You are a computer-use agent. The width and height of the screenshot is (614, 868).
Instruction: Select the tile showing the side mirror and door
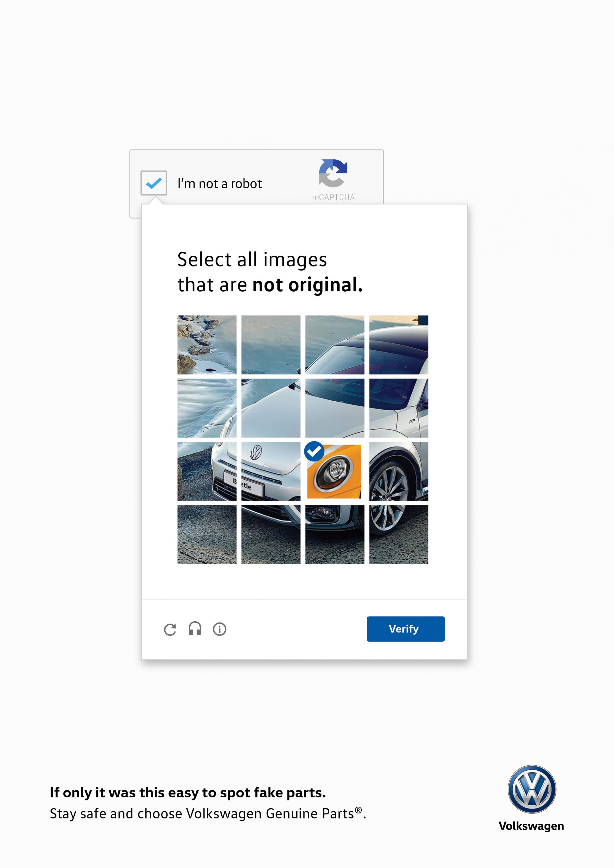coord(399,408)
